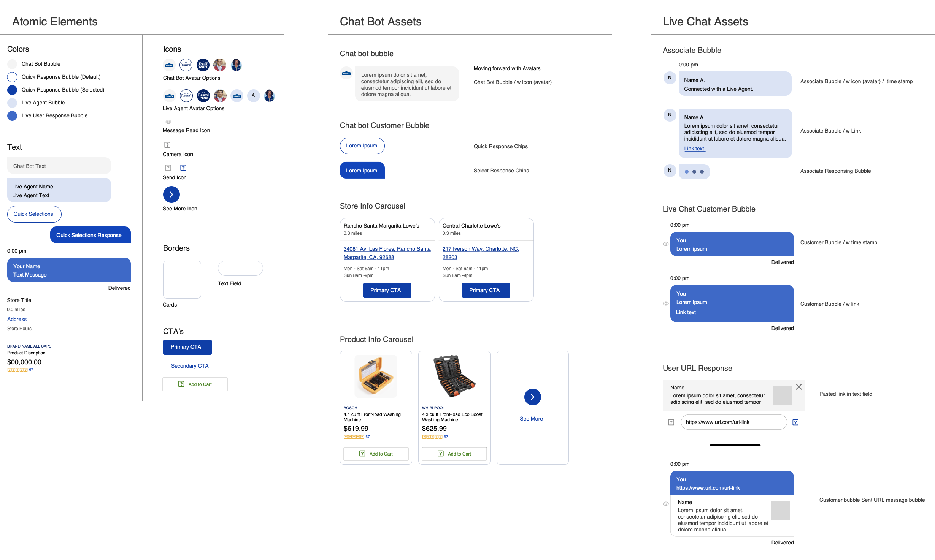The width and height of the screenshot is (935, 560).
Task: Select the outlined Lorem Ipsum quick response chip
Action: tap(362, 146)
